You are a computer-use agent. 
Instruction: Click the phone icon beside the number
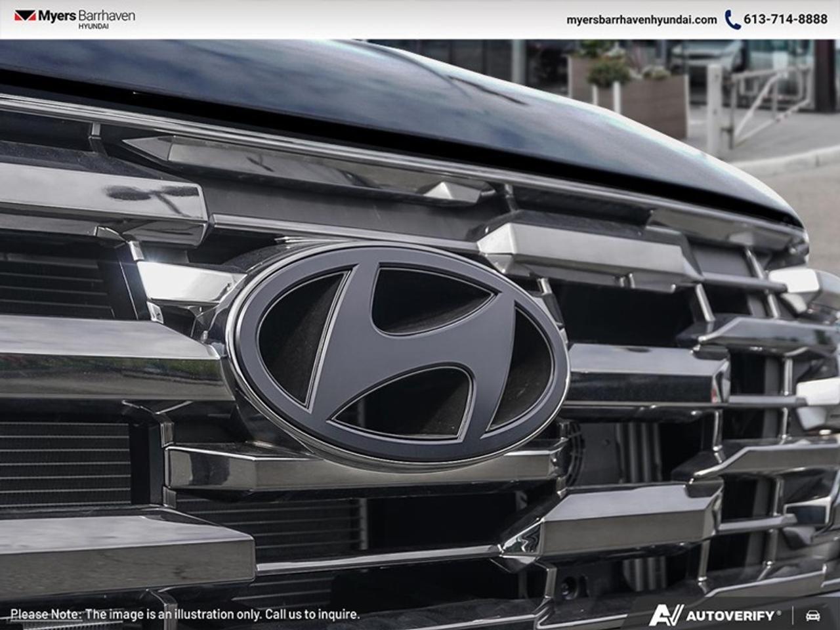click(732, 20)
